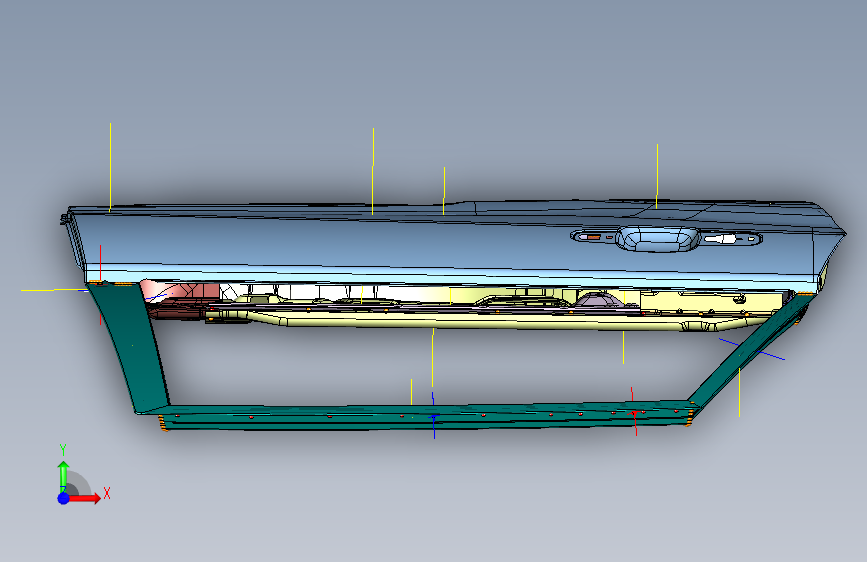Select the door handle recess on the blue panel

pyautogui.click(x=657, y=239)
